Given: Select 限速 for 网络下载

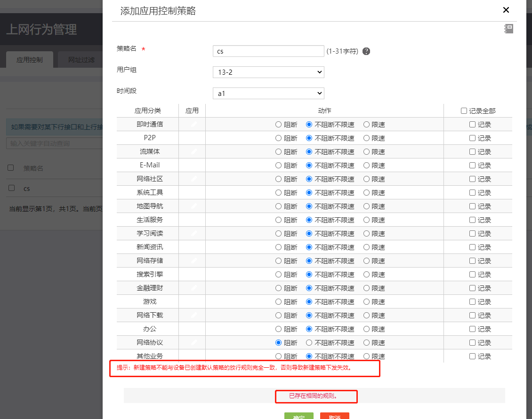Looking at the screenshot, I should coord(366,315).
